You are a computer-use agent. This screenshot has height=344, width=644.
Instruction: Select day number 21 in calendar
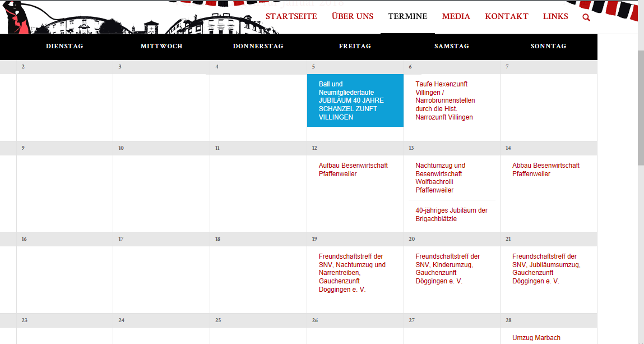[x=508, y=239]
